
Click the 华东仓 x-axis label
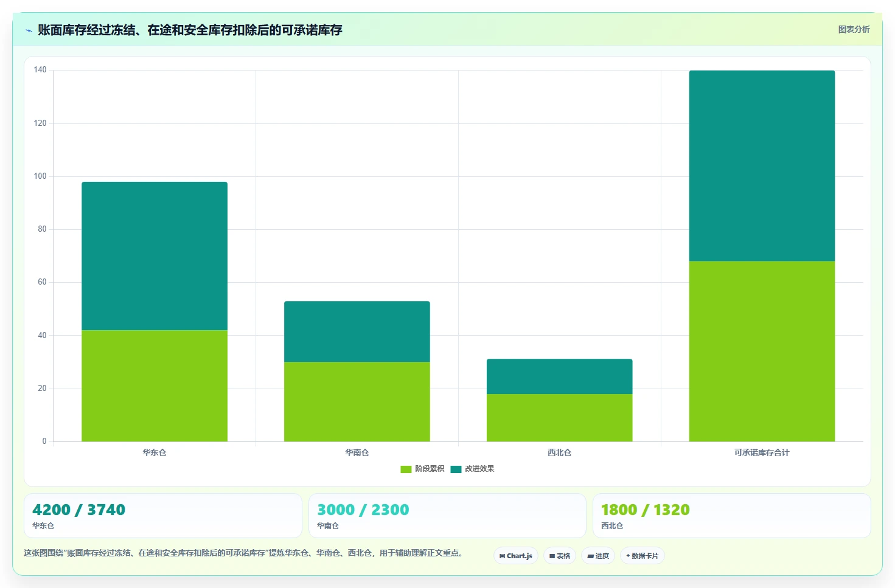click(155, 452)
